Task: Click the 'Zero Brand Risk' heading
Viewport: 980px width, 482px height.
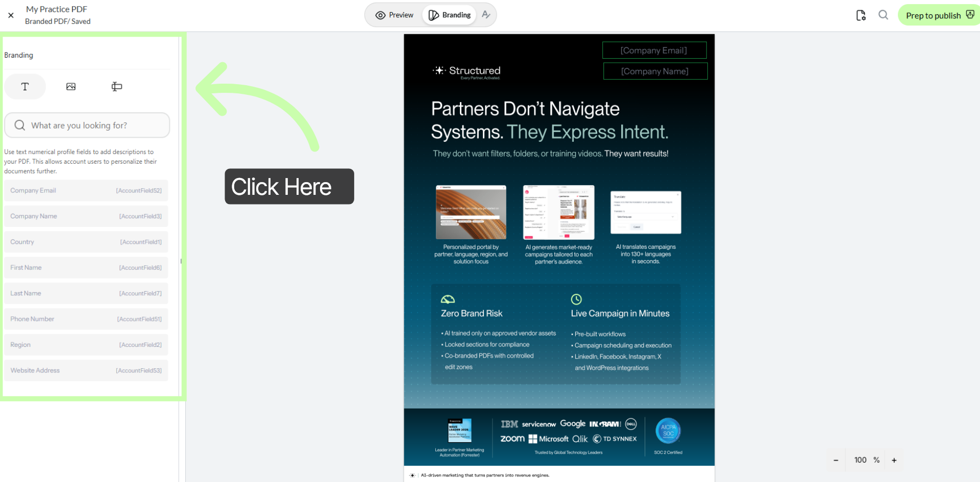Action: pos(472,314)
